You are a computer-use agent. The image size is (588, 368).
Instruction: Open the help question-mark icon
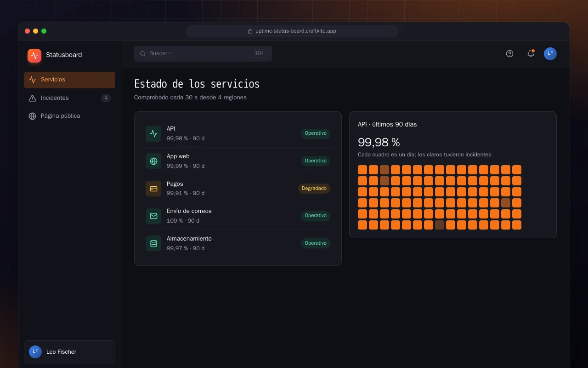point(509,54)
